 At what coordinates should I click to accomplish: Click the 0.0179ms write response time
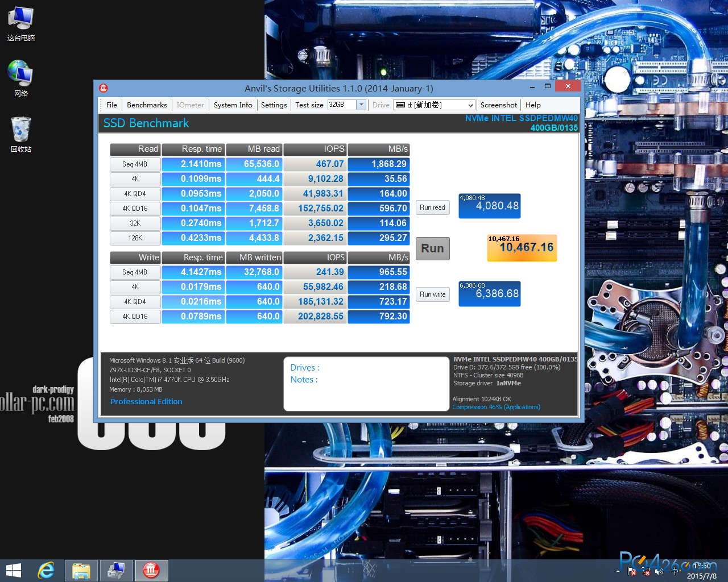[x=193, y=287]
